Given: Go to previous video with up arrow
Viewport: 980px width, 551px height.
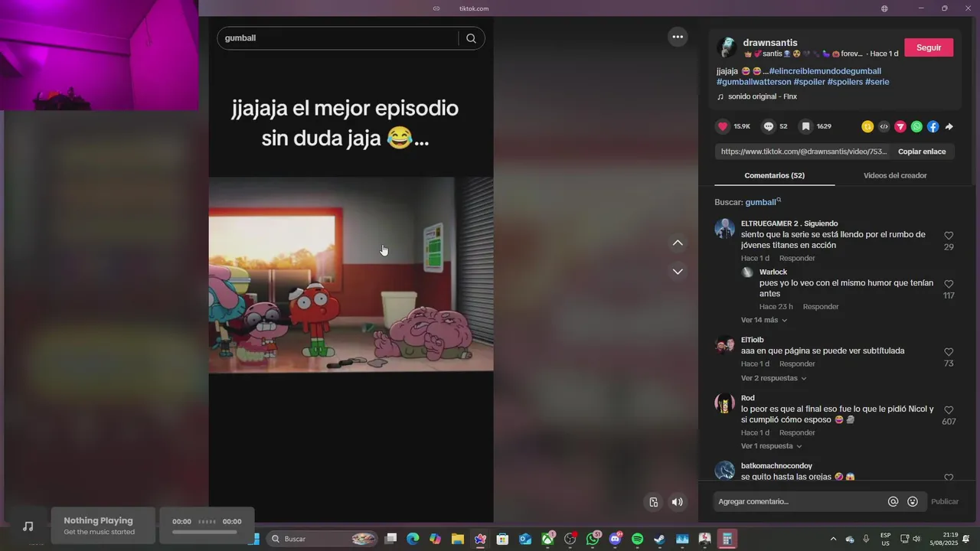Looking at the screenshot, I should pos(678,243).
